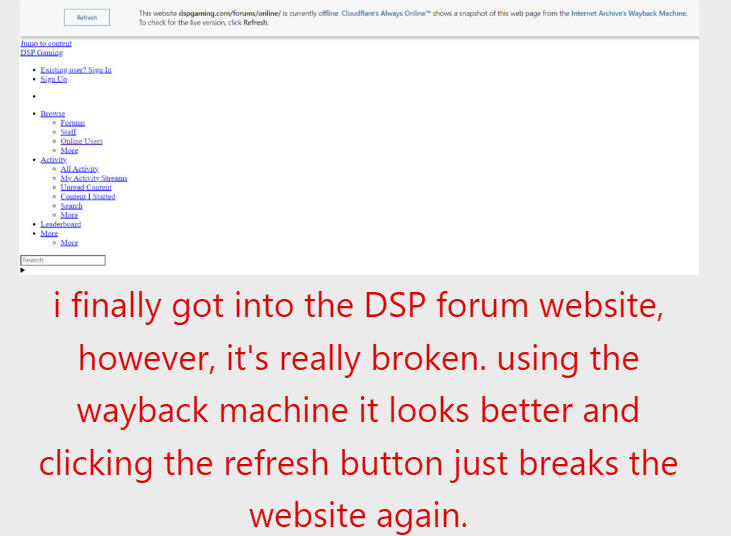This screenshot has height=536, width=731.
Task: Open the Leaderboard link
Action: (60, 224)
